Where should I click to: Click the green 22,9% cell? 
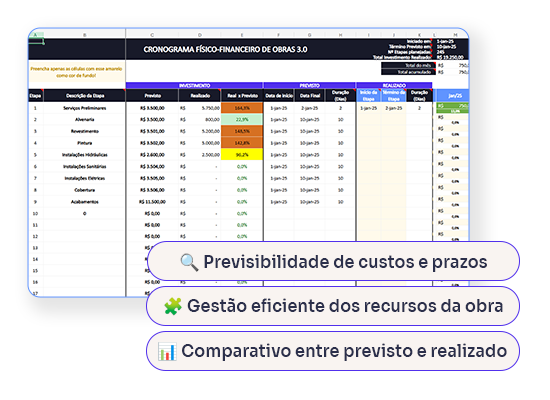[242, 120]
